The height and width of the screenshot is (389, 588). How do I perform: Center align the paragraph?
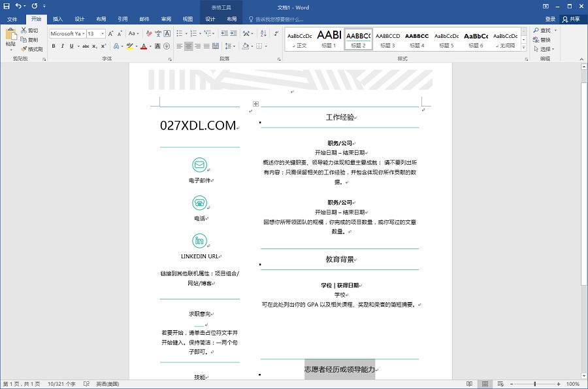(188, 46)
